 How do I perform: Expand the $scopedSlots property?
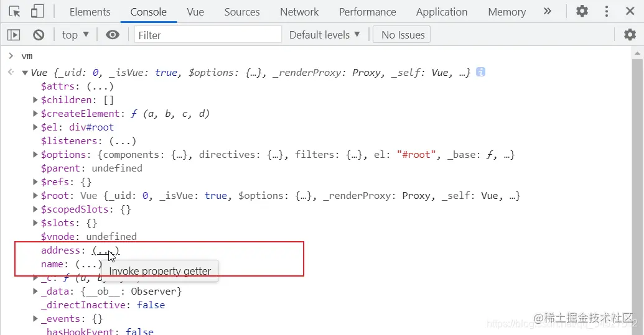[x=35, y=209]
